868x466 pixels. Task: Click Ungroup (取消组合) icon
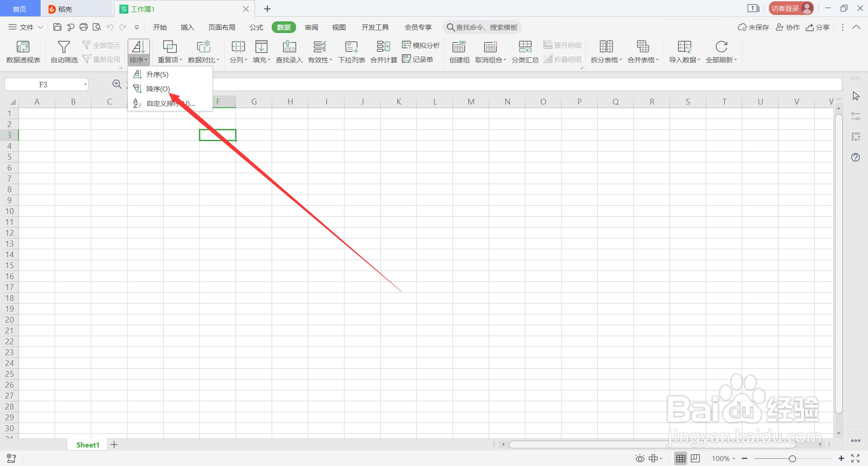(491, 47)
